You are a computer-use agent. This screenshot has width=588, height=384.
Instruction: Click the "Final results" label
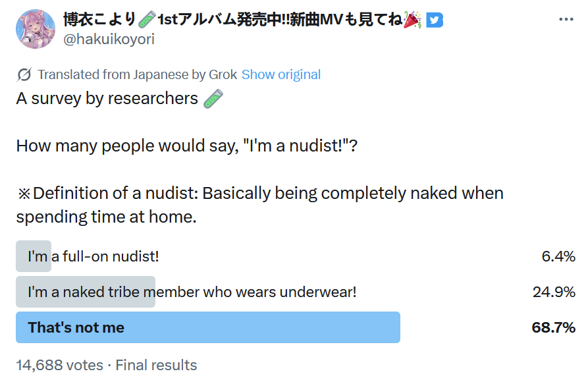159,365
